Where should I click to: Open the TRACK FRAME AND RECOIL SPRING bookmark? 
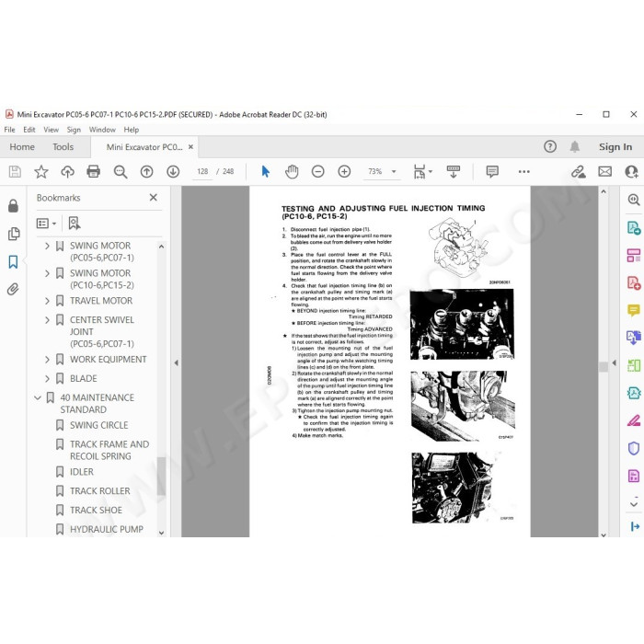[109, 451]
